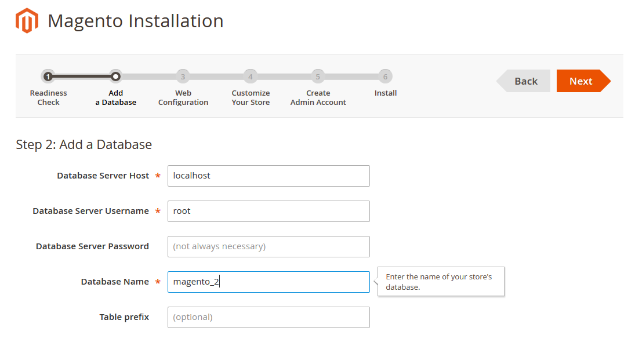
Task: Click the Database Server Username label
Action: (x=90, y=211)
